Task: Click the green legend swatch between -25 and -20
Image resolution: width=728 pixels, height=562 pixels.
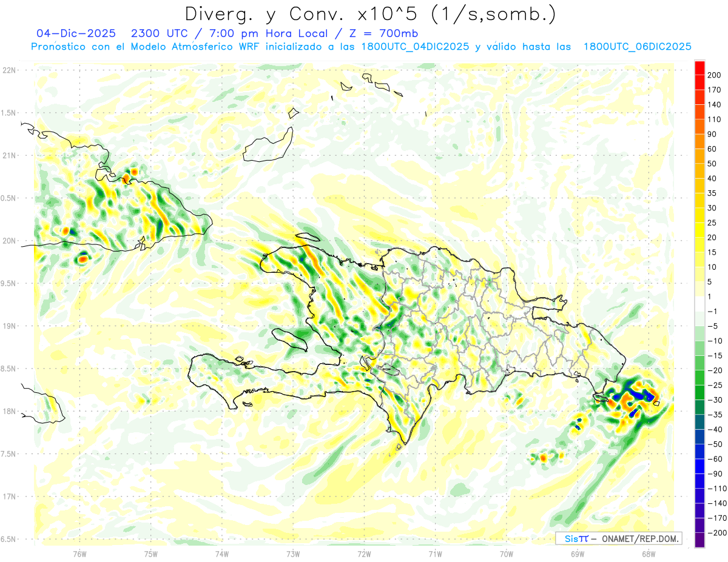Action: [x=699, y=378]
